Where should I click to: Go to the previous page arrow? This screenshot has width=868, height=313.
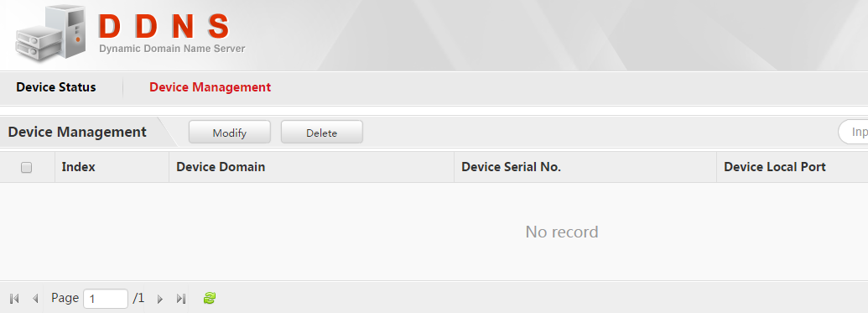click(35, 299)
